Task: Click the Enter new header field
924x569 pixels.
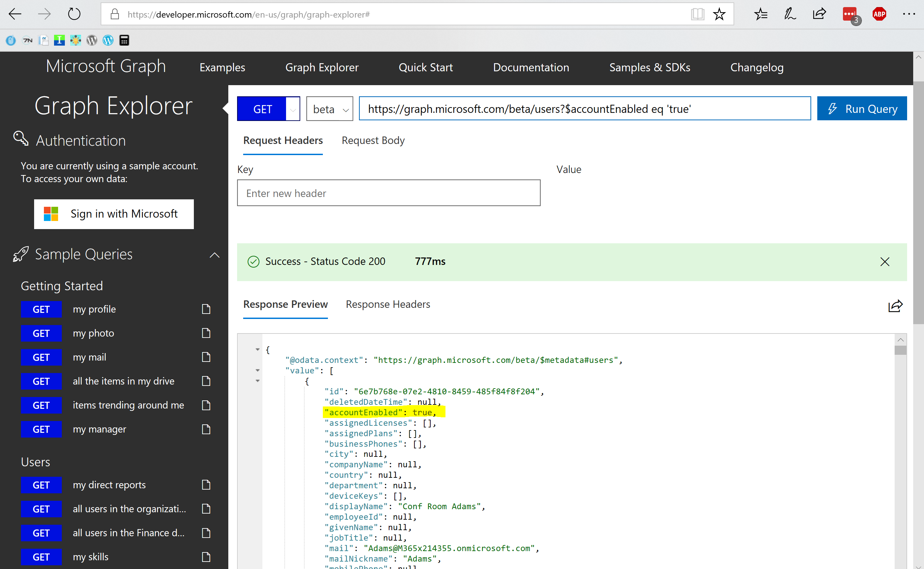Action: pos(388,193)
